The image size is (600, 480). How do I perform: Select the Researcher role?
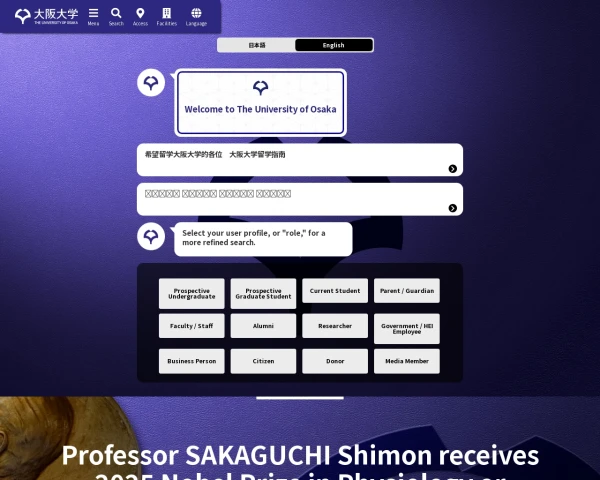[335, 326]
